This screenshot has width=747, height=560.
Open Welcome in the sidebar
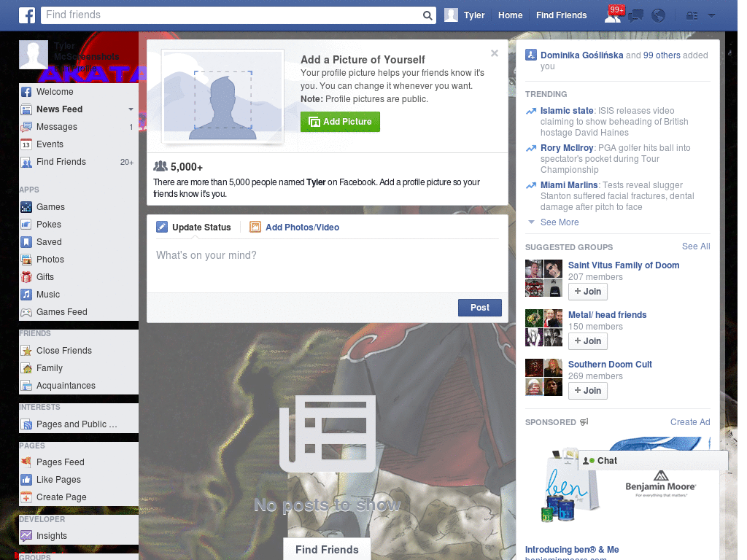coord(79,92)
